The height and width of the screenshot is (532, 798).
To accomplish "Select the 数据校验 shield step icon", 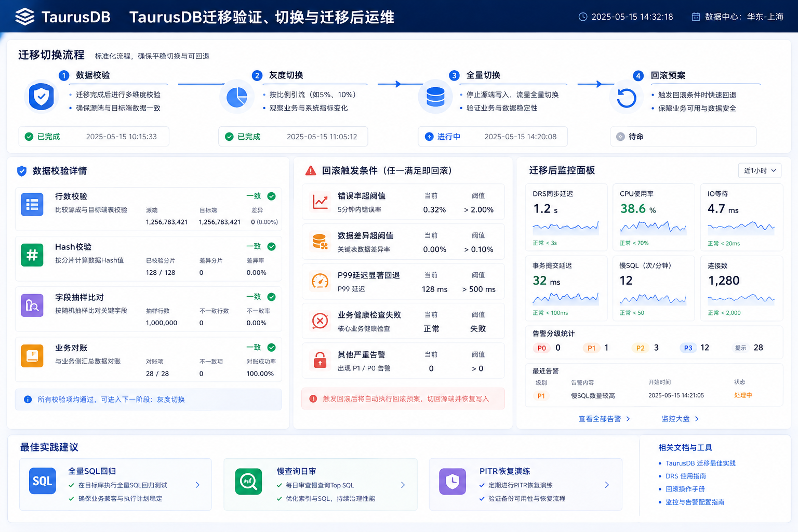I will (42, 97).
